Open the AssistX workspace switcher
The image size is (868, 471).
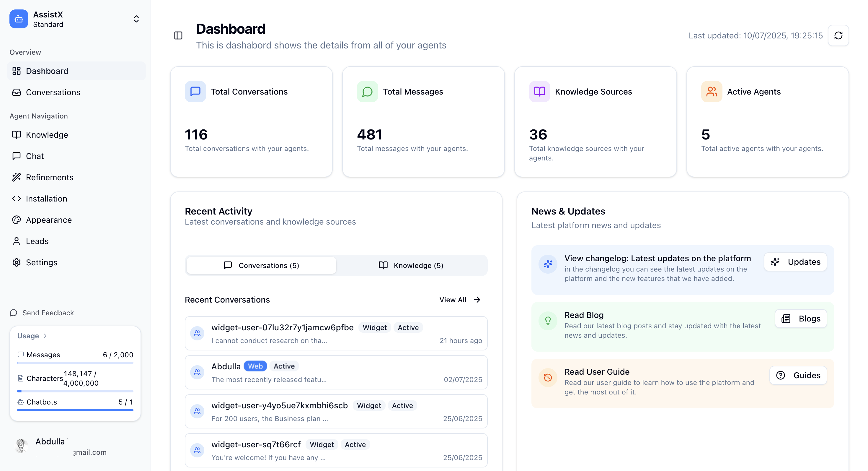click(x=136, y=19)
